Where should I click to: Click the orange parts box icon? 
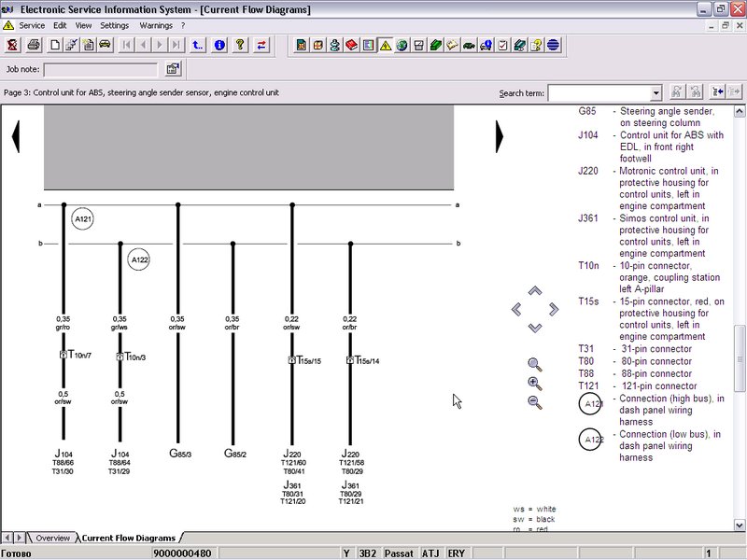[x=317, y=45]
